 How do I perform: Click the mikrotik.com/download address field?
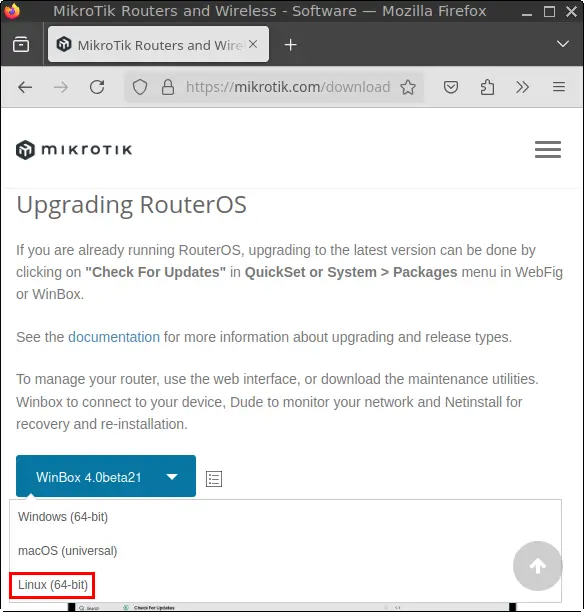tap(288, 87)
